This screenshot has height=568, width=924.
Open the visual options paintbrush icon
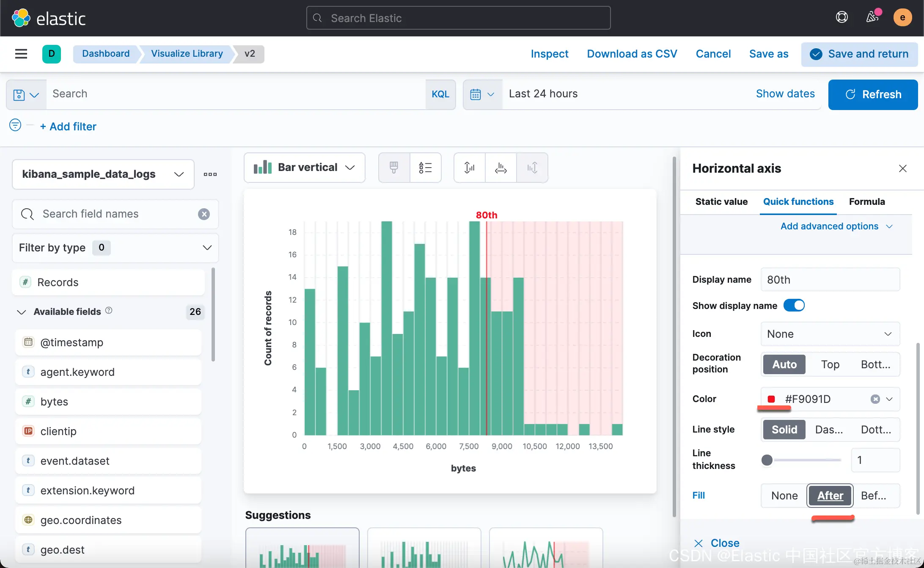[394, 168]
